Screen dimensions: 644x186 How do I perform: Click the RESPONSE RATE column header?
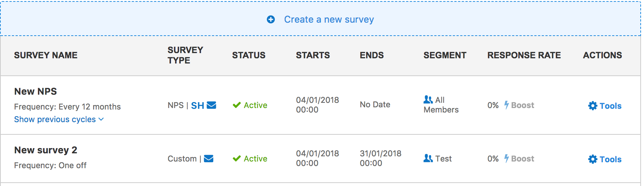coord(524,55)
